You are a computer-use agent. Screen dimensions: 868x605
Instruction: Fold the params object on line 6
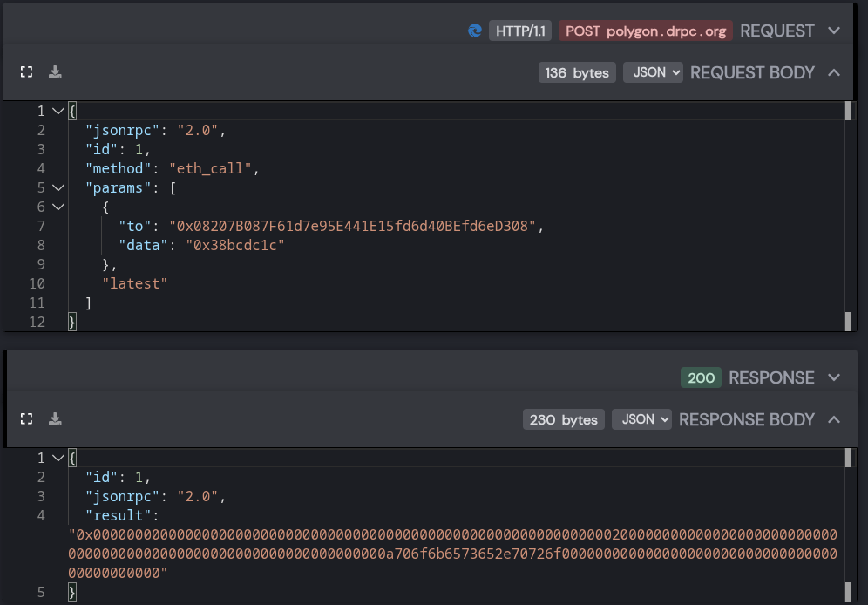58,207
